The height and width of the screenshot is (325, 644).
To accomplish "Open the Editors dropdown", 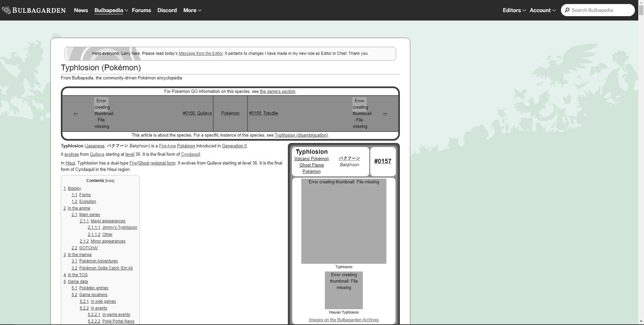I will coord(514,10).
